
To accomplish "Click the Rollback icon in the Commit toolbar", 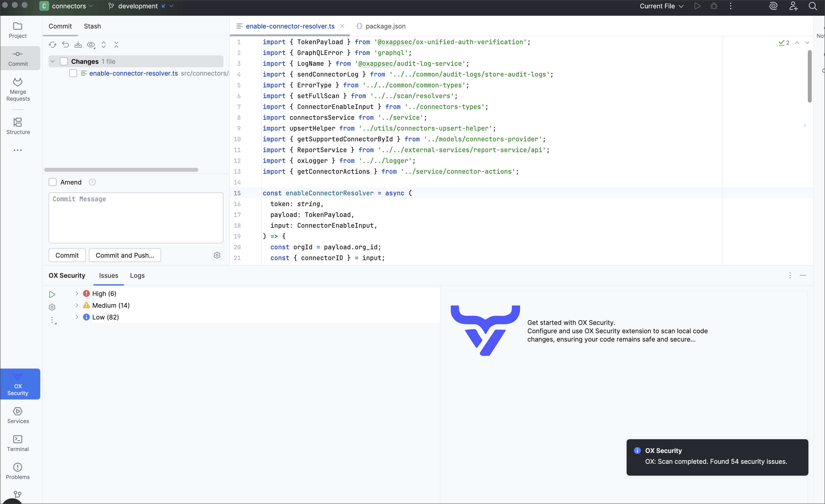I will (x=65, y=44).
